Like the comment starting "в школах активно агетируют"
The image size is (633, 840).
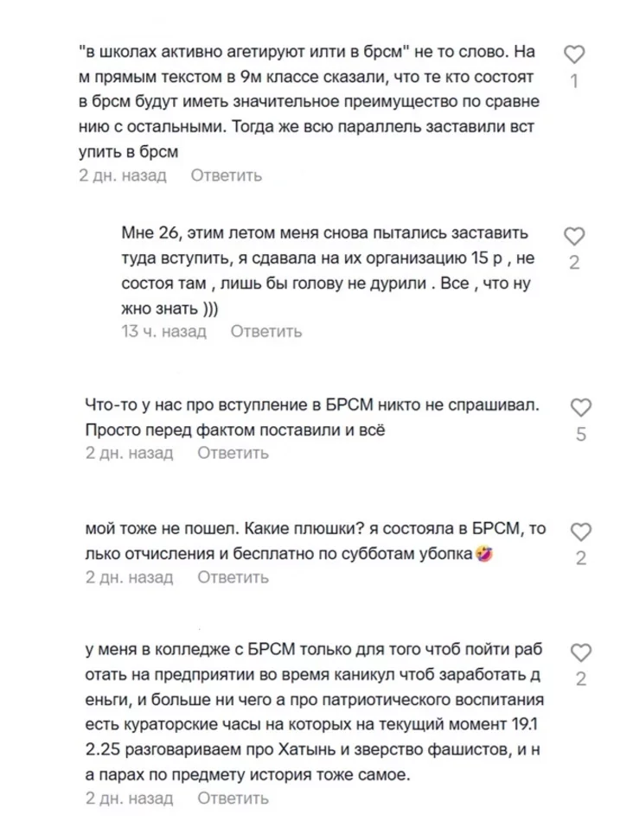point(574,56)
